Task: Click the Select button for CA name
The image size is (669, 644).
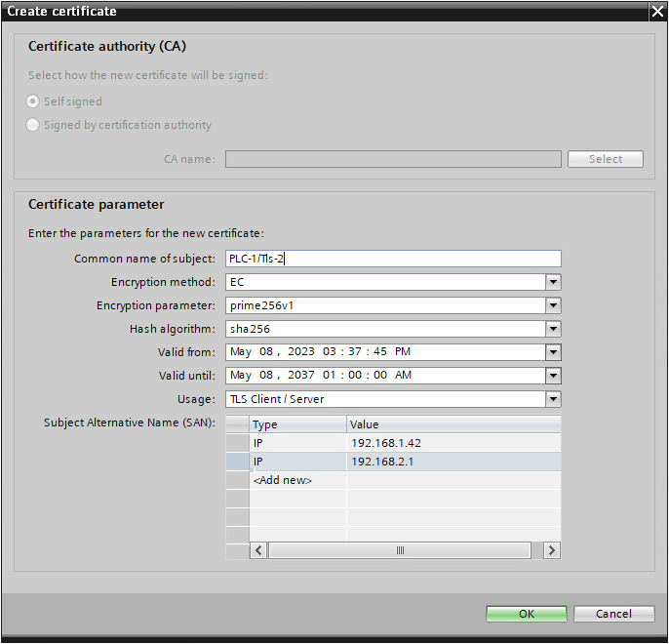Action: [x=605, y=159]
